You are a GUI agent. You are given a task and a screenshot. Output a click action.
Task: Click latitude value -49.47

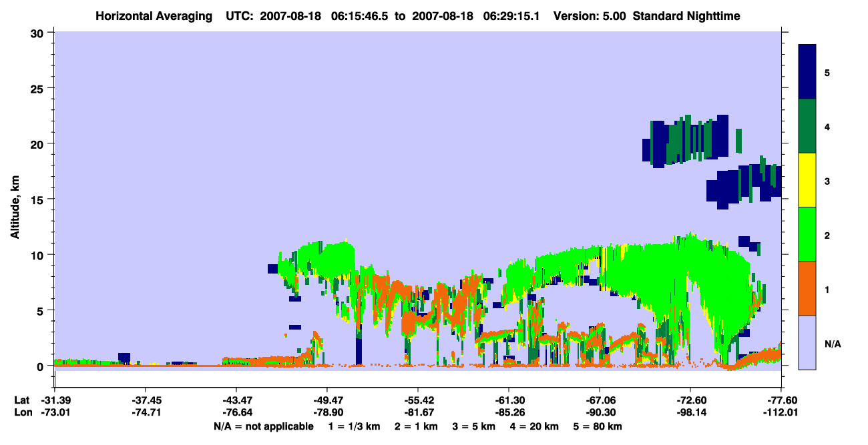[327, 400]
